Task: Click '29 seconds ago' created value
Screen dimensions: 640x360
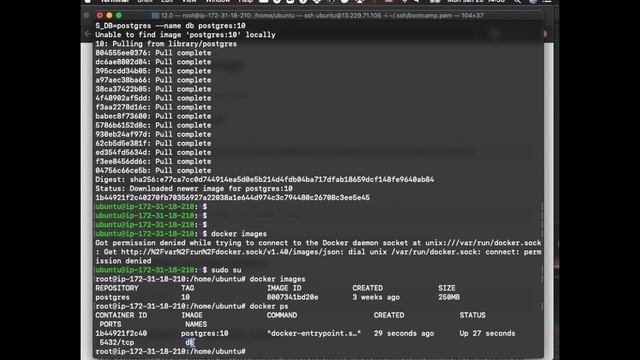Action: coord(404,333)
